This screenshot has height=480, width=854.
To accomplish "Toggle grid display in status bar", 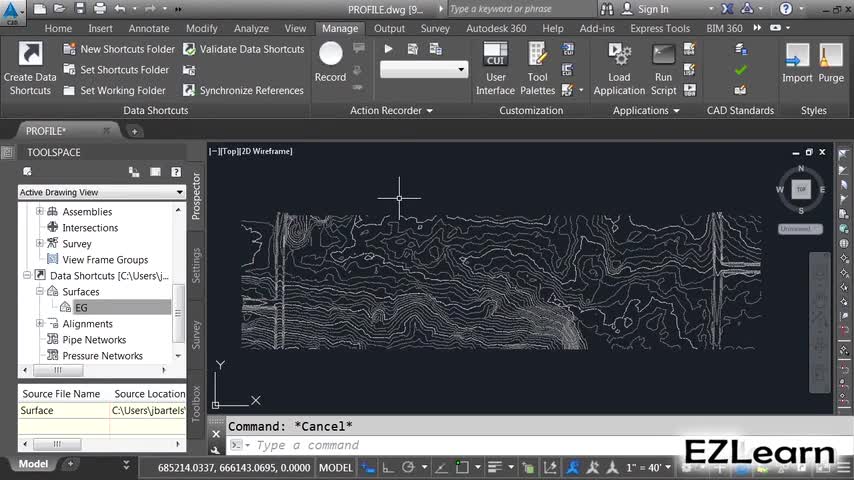I will (x=369, y=467).
